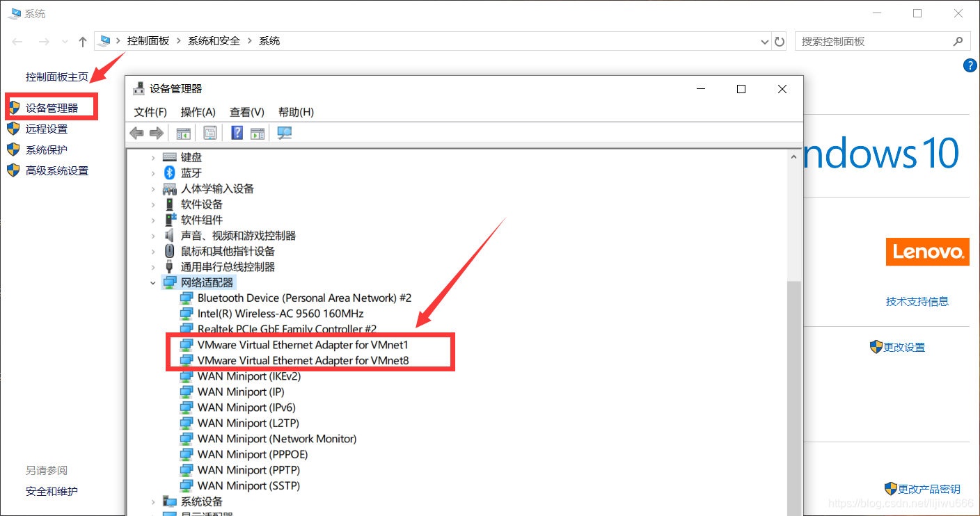Screen dimensions: 980x516
Task: Open the address bar history dropdown arrow
Action: [x=766, y=42]
